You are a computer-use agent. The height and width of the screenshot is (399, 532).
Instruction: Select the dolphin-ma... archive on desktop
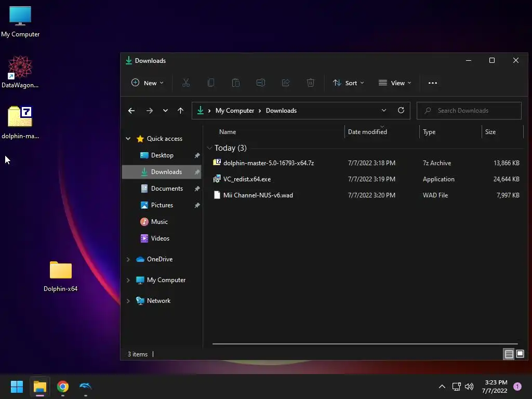pos(20,123)
